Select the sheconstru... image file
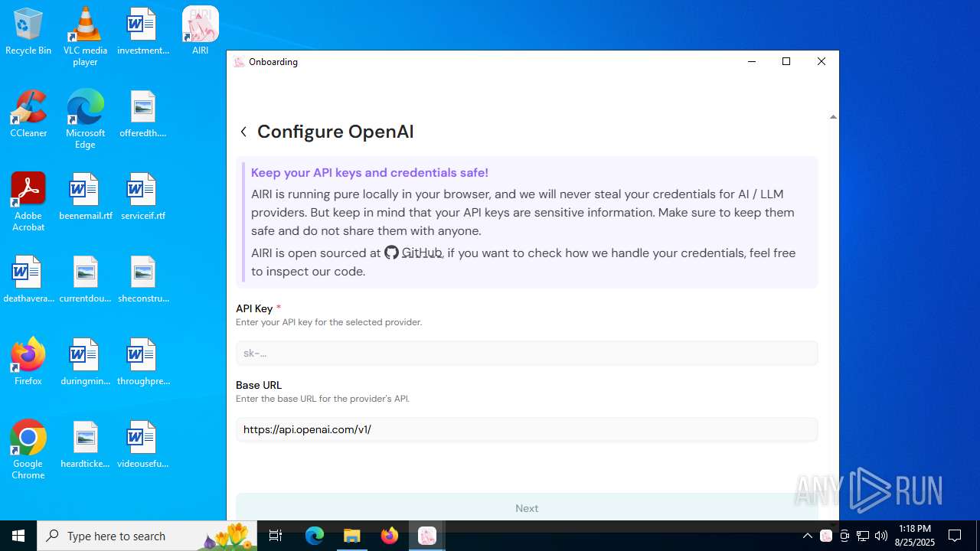Image resolution: width=980 pixels, height=551 pixels. [x=142, y=279]
